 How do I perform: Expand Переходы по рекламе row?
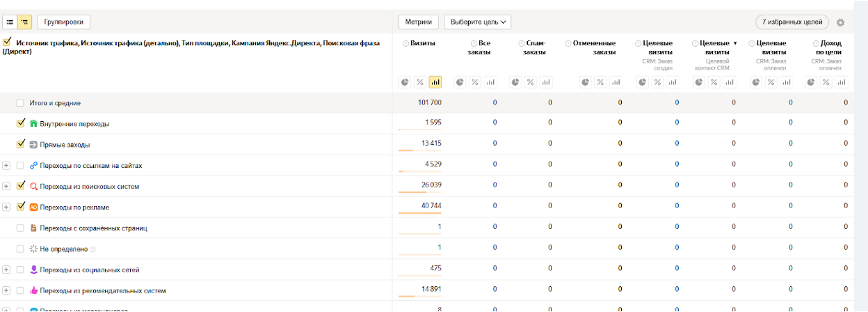coord(6,208)
